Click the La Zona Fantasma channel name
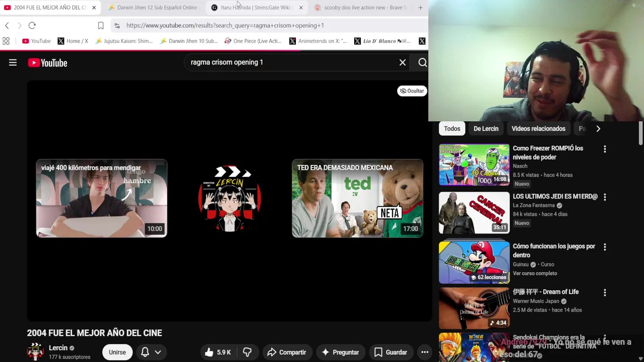644x362 pixels. [534, 205]
